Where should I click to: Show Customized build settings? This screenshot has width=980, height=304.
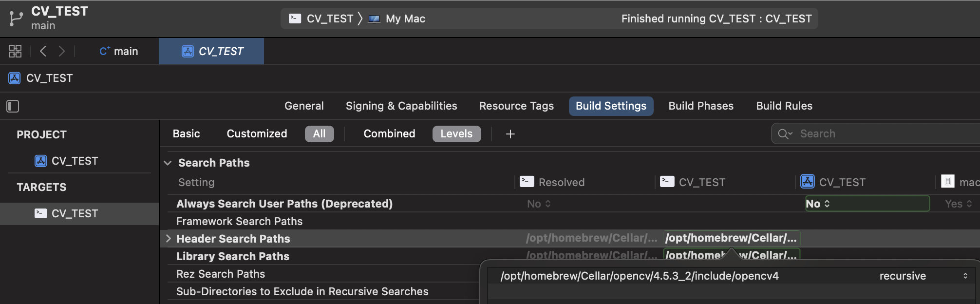pos(257,134)
